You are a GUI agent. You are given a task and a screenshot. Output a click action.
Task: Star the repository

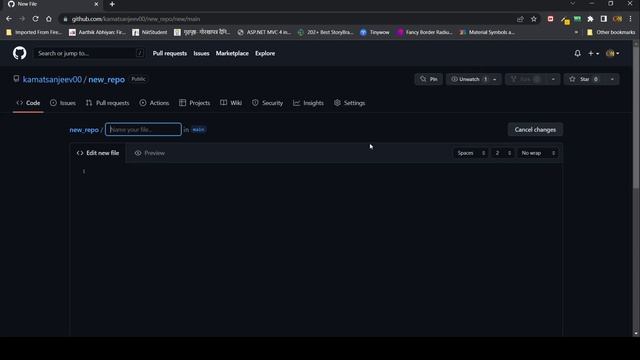point(584,79)
